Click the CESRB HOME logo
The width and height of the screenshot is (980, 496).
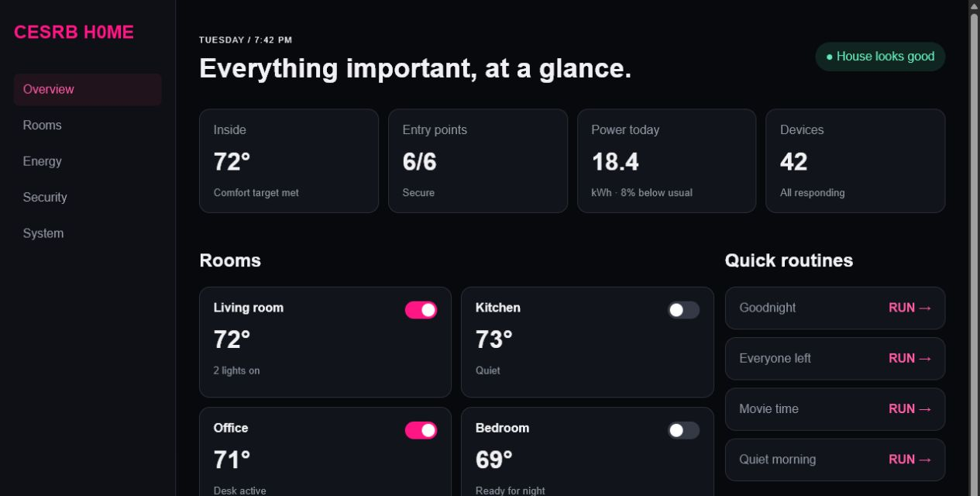[x=74, y=33]
